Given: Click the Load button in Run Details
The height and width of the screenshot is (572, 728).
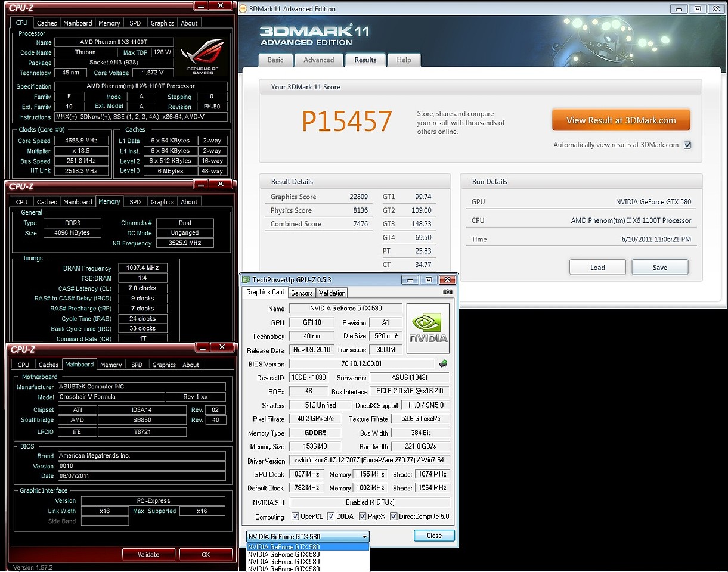Looking at the screenshot, I should point(597,267).
